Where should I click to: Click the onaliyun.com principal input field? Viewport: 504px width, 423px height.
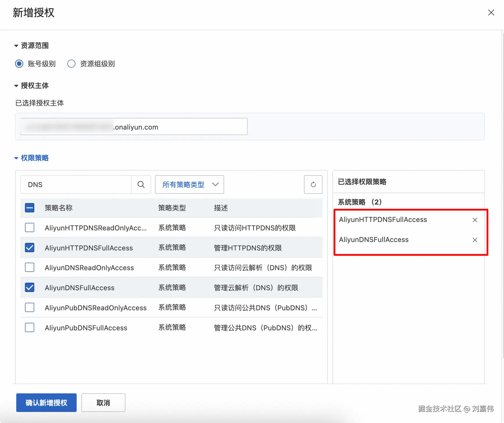coord(134,127)
